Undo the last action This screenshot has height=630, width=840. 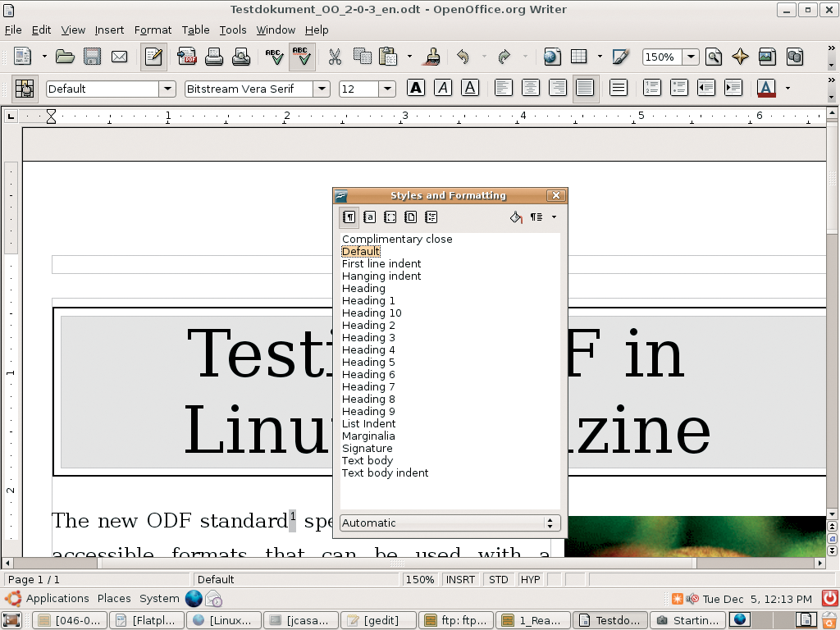pos(463,57)
